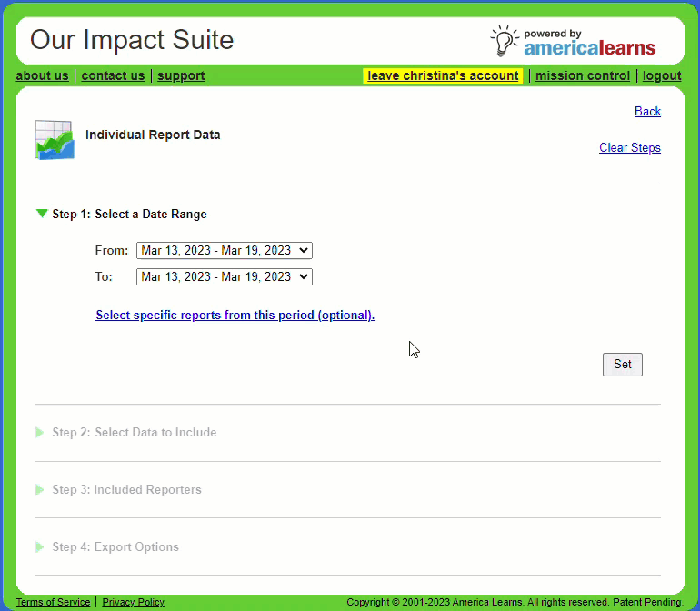Open the contact us page
This screenshot has width=700, height=611.
(x=113, y=75)
